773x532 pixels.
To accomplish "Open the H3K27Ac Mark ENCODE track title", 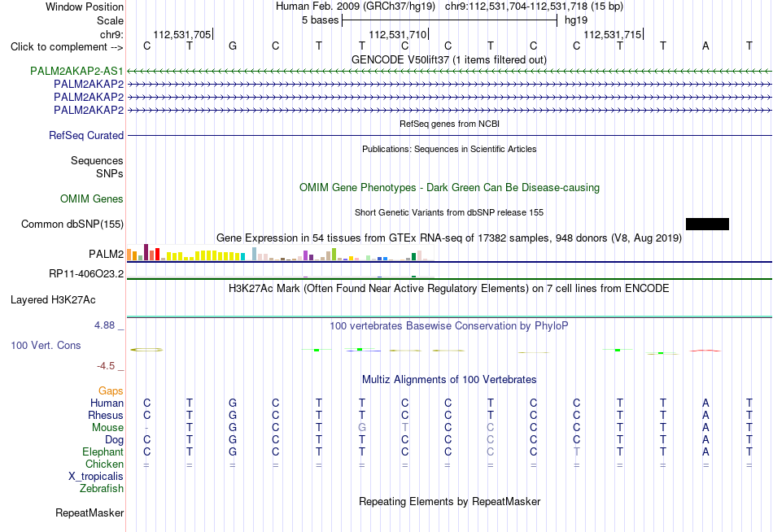I will tap(448, 289).
